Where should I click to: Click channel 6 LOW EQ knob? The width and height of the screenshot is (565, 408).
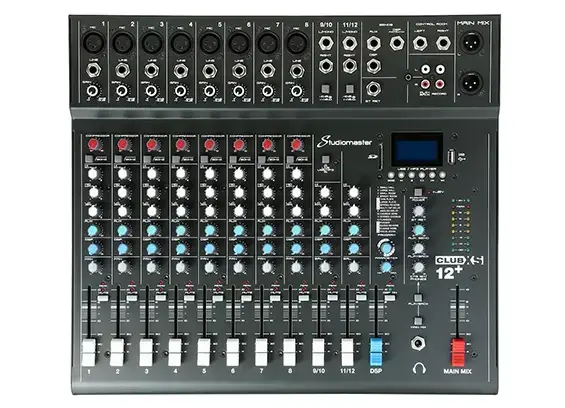click(x=239, y=211)
